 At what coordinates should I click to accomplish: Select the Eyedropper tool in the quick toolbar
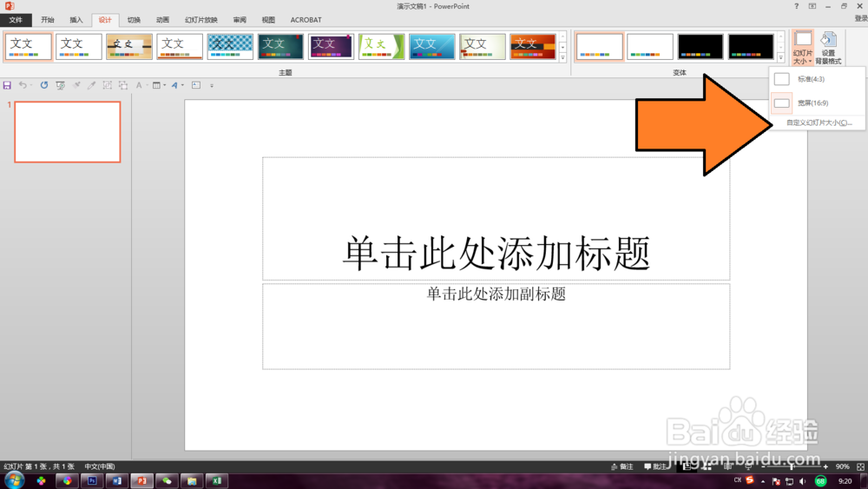[91, 85]
